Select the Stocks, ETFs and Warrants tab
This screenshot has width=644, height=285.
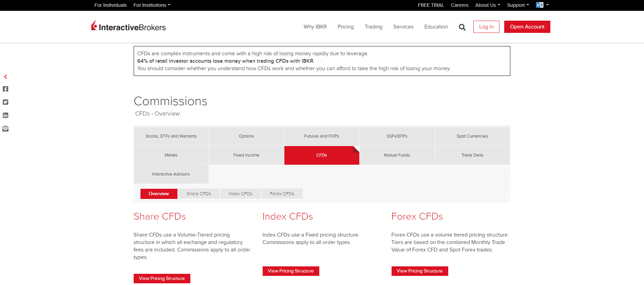(171, 136)
